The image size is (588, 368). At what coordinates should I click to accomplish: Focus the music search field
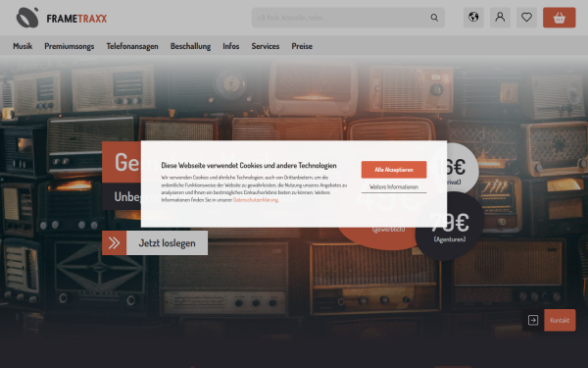point(348,18)
